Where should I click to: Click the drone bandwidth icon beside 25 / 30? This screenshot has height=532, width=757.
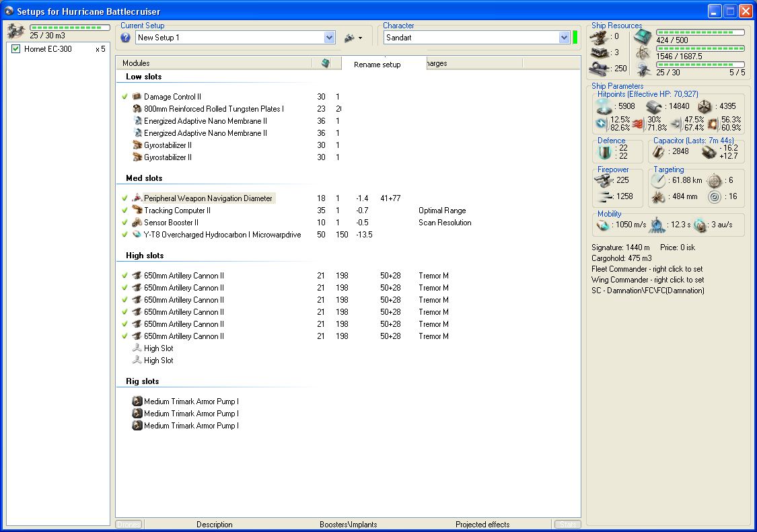coord(643,70)
